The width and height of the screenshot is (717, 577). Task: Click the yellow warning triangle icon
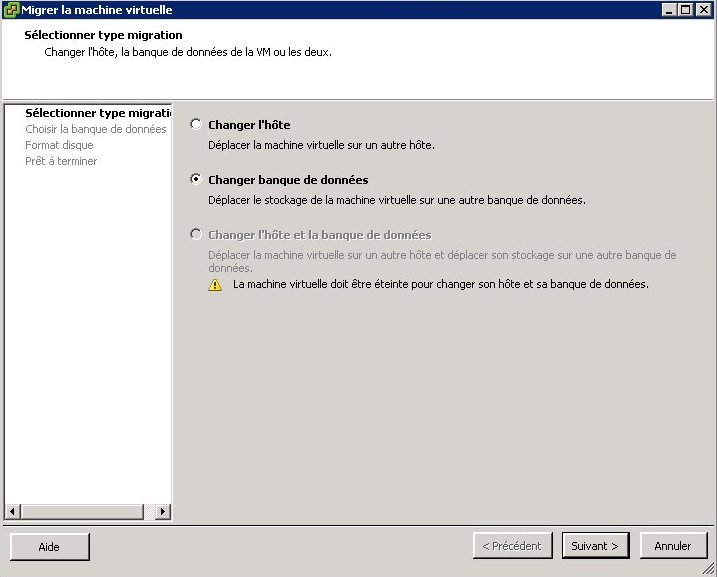[215, 285]
